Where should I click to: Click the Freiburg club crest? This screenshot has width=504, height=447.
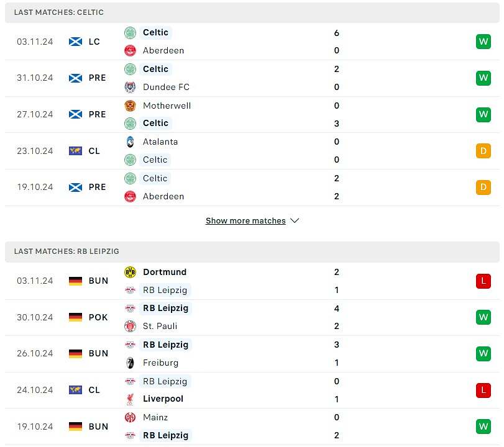[130, 363]
